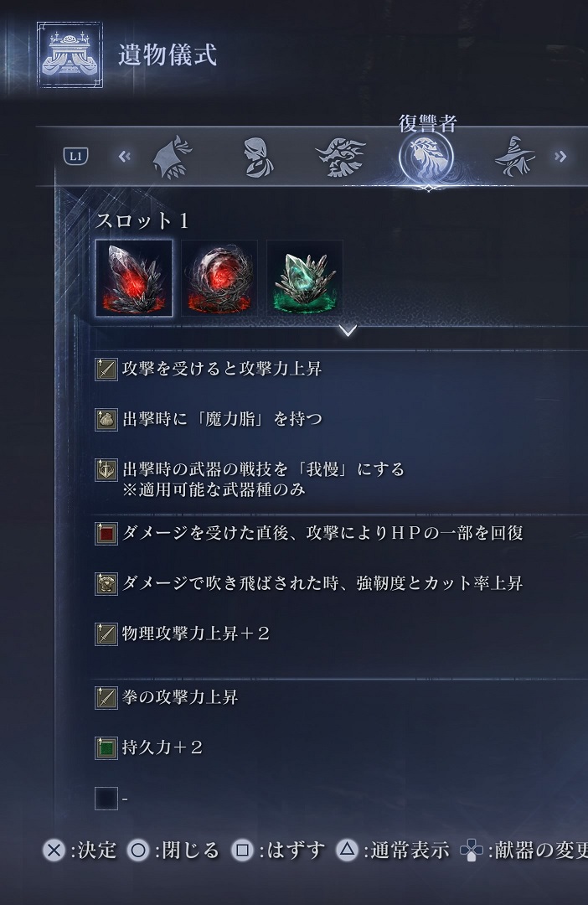
Task: Click the はずす square button
Action: pyautogui.click(x=242, y=851)
